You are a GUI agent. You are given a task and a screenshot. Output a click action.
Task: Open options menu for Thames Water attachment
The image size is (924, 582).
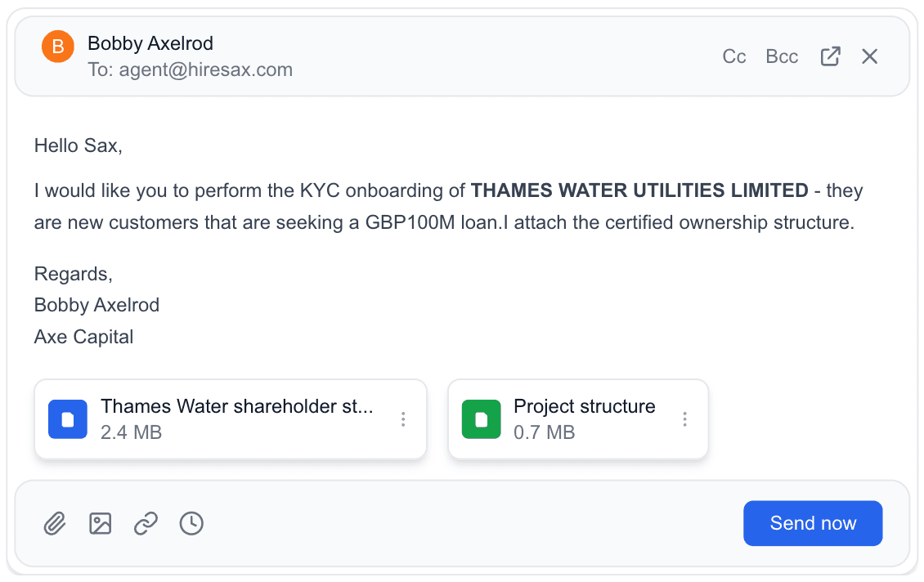403,419
